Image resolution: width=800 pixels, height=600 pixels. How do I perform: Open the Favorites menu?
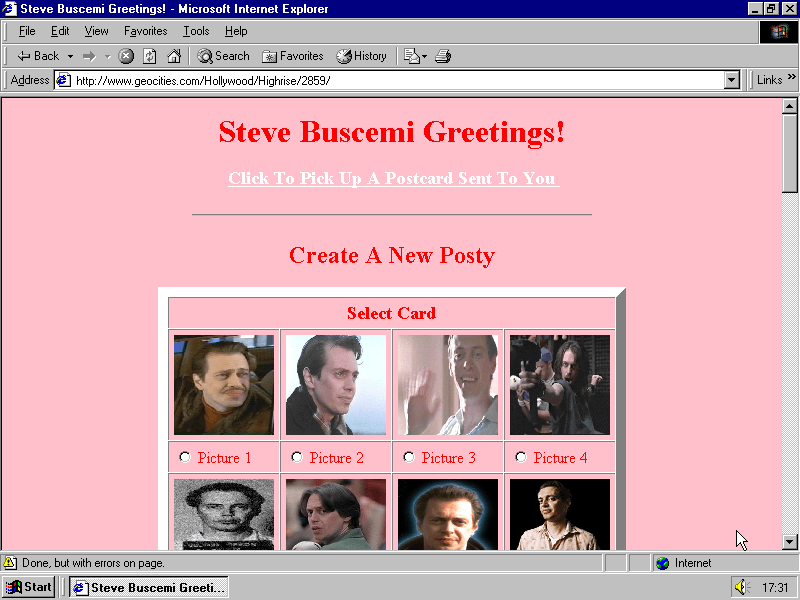tap(145, 31)
